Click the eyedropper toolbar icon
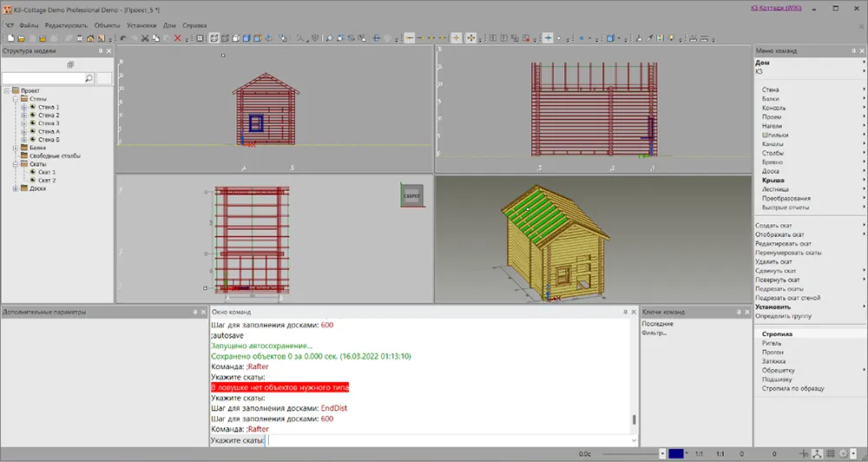 coord(649,38)
